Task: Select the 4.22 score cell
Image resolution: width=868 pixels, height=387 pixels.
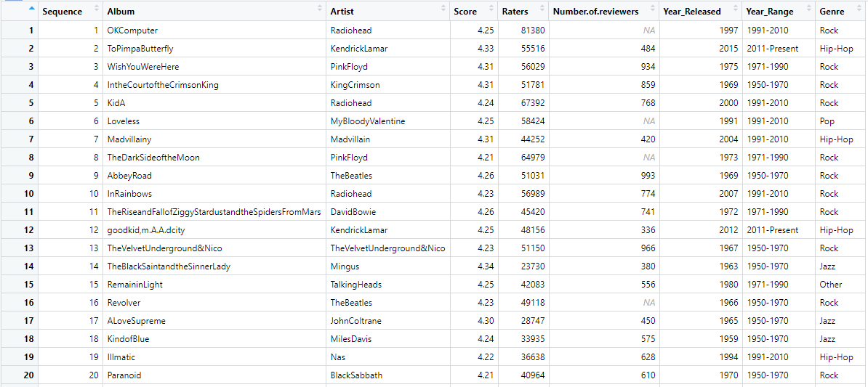Action: coord(473,357)
